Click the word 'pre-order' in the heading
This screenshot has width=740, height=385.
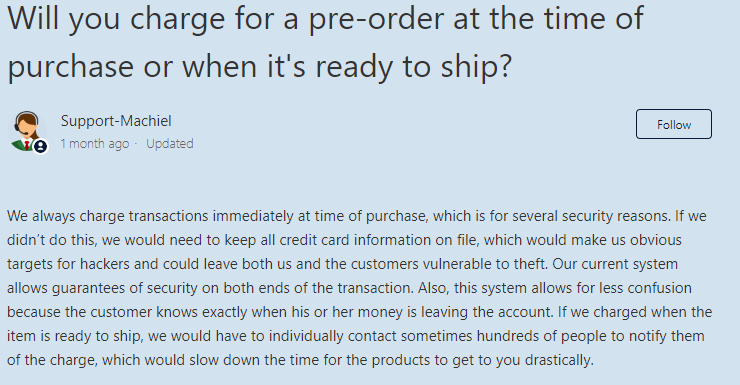click(376, 19)
